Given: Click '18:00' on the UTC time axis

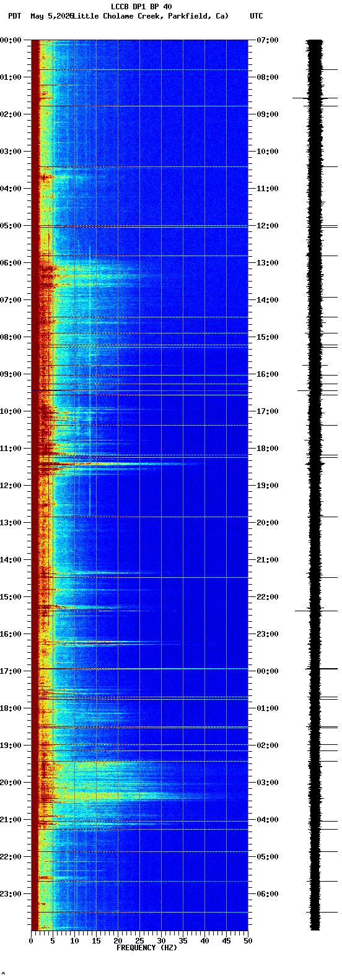Looking at the screenshot, I should pyautogui.click(x=268, y=449).
